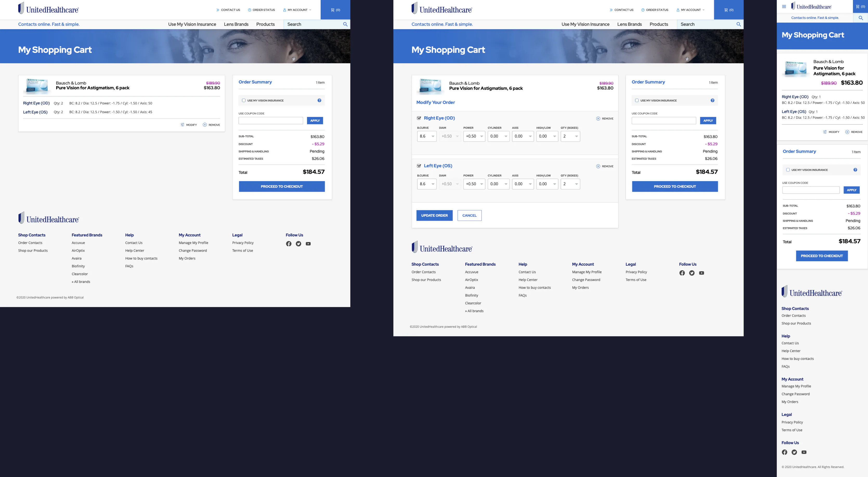This screenshot has width=868, height=477.
Task: Open the cart icon in middle mockup header
Action: coord(728,10)
